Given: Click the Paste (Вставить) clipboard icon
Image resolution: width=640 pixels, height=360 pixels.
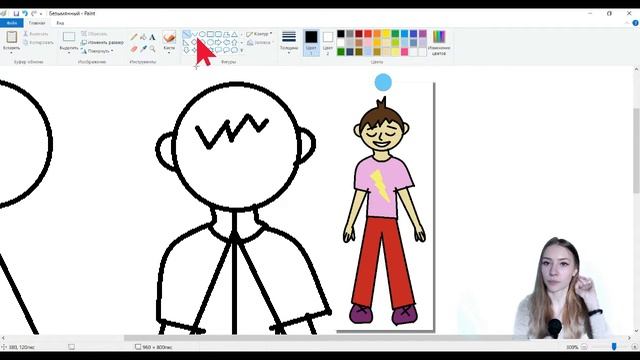Looking at the screenshot, I should click(11, 37).
